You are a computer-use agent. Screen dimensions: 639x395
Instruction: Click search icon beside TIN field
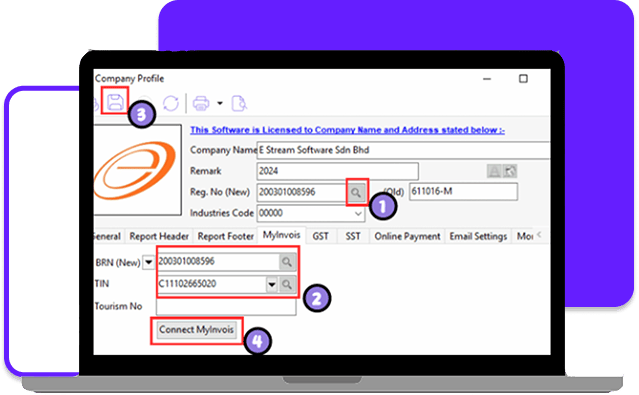(287, 284)
